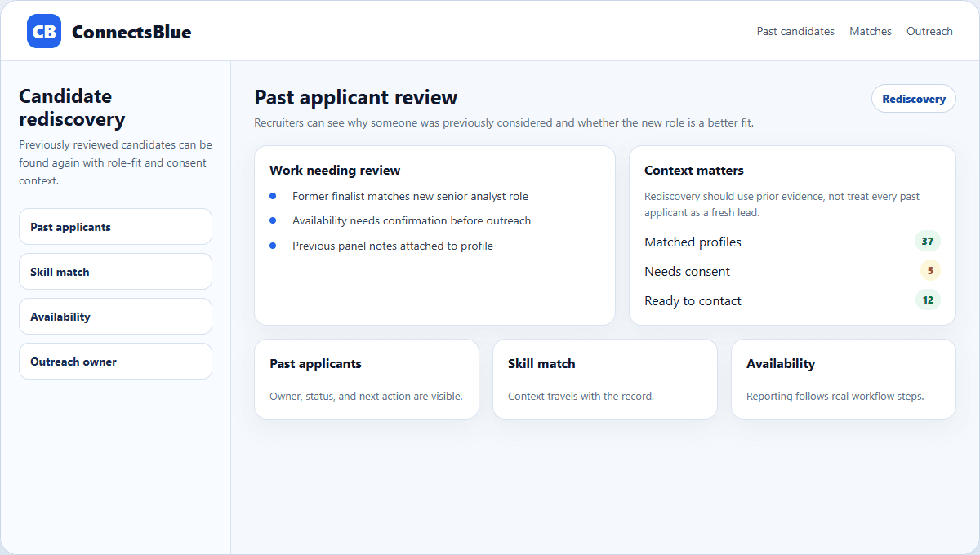
Task: Click the bullet beside Availability needs confirmation
Action: [x=273, y=220]
